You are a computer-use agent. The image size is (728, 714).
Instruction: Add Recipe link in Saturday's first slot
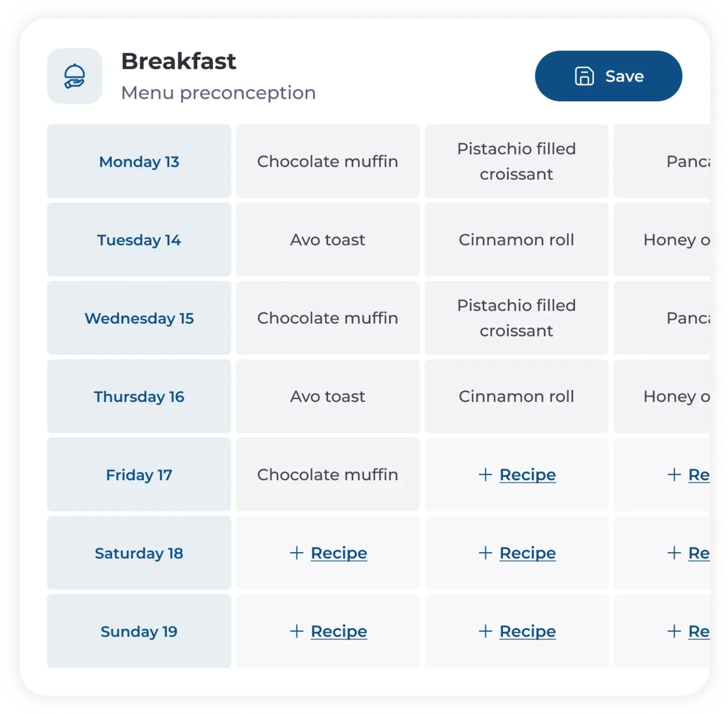tap(339, 553)
